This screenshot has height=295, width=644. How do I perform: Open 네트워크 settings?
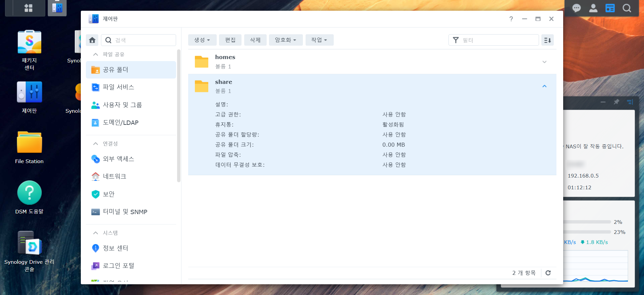(131, 177)
